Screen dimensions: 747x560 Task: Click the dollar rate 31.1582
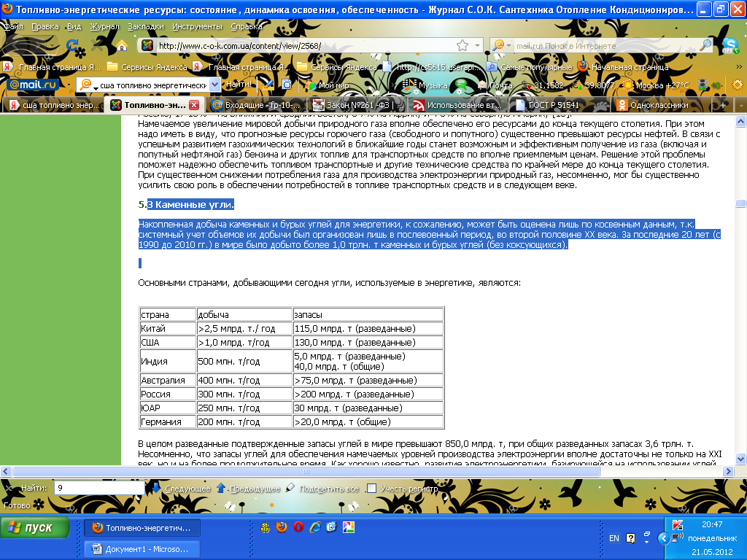coord(543,85)
